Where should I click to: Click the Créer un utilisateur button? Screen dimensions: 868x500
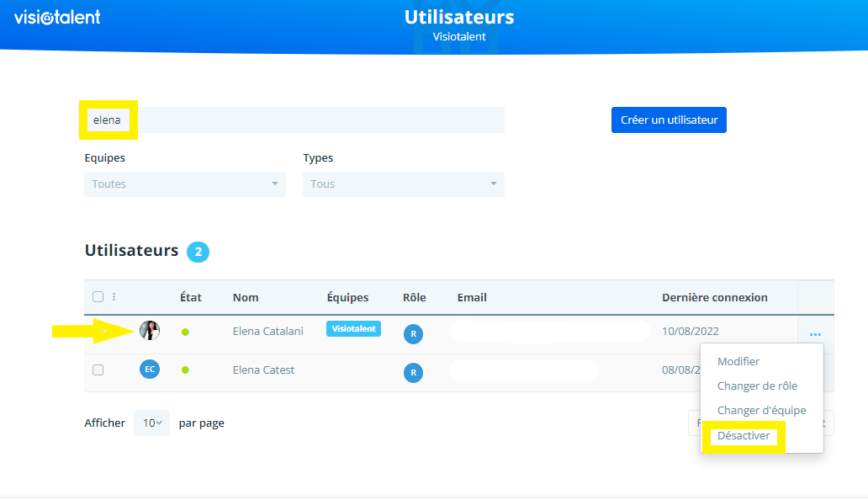[x=669, y=120]
